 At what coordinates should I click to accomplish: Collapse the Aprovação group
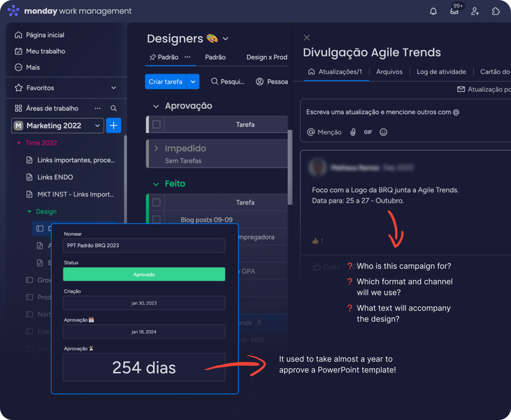[x=156, y=106]
